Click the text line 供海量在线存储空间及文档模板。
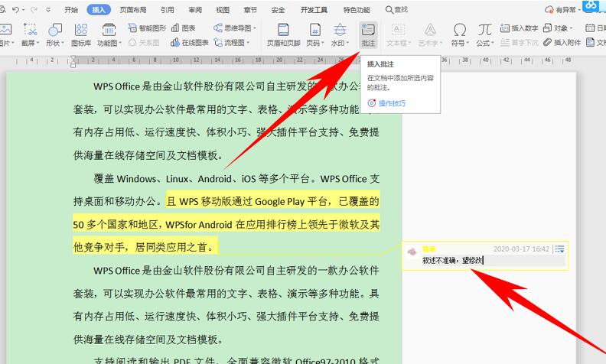Image resolution: width=606 pixels, height=364 pixels. point(148,155)
